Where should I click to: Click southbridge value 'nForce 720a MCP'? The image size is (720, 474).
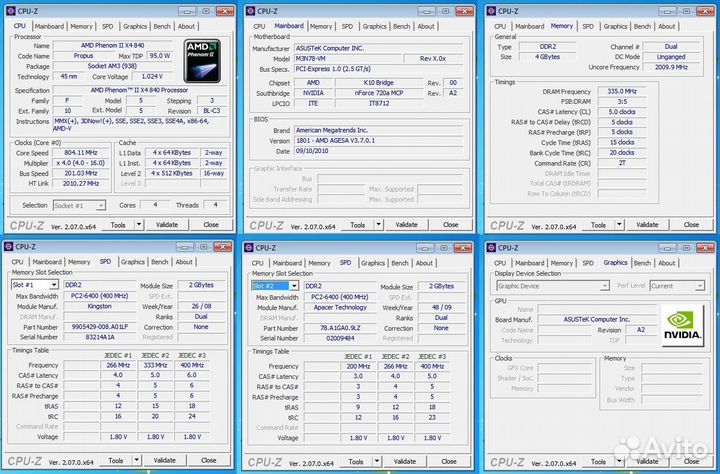pos(378,93)
